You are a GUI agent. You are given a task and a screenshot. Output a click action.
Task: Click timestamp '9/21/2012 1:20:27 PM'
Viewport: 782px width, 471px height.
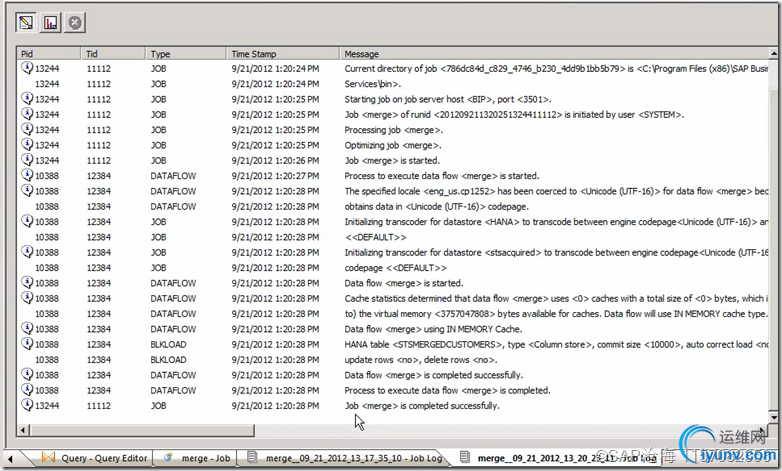275,176
